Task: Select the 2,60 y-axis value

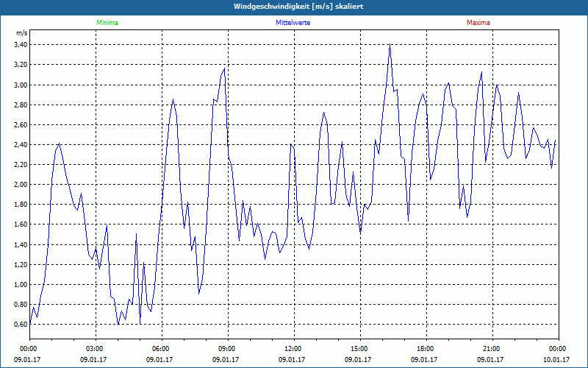Action: pos(21,124)
